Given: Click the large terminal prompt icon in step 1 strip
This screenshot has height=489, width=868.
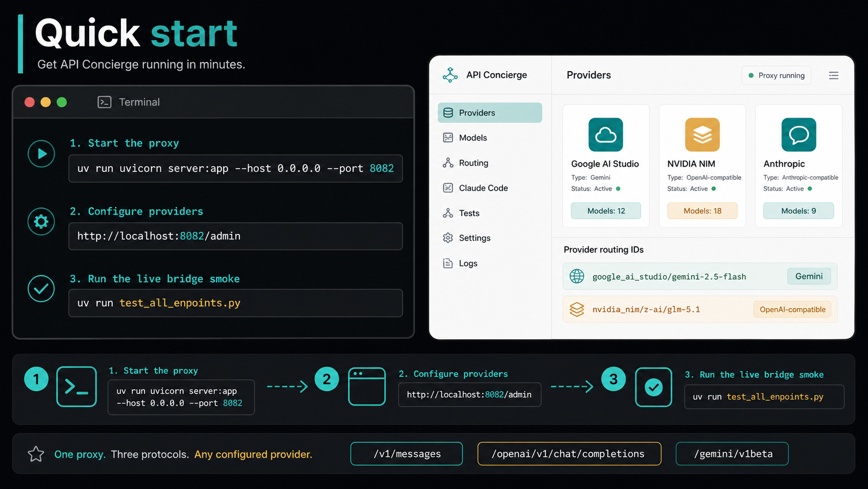Looking at the screenshot, I should [x=76, y=386].
